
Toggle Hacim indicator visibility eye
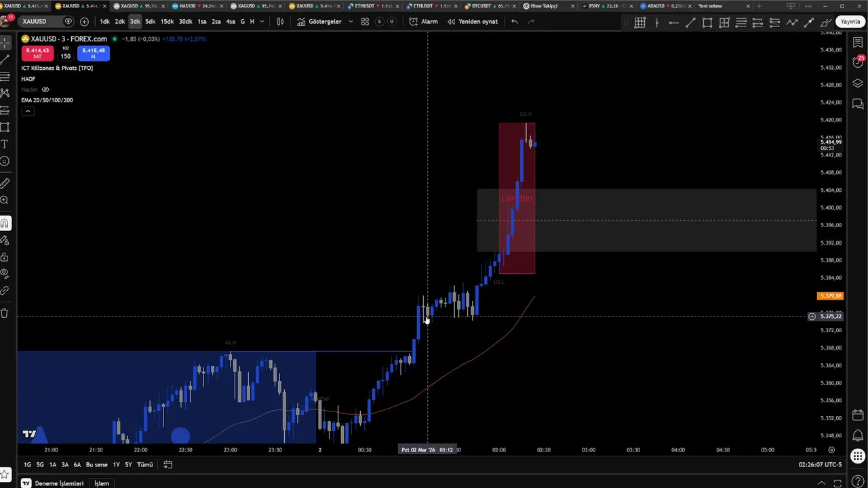click(45, 89)
